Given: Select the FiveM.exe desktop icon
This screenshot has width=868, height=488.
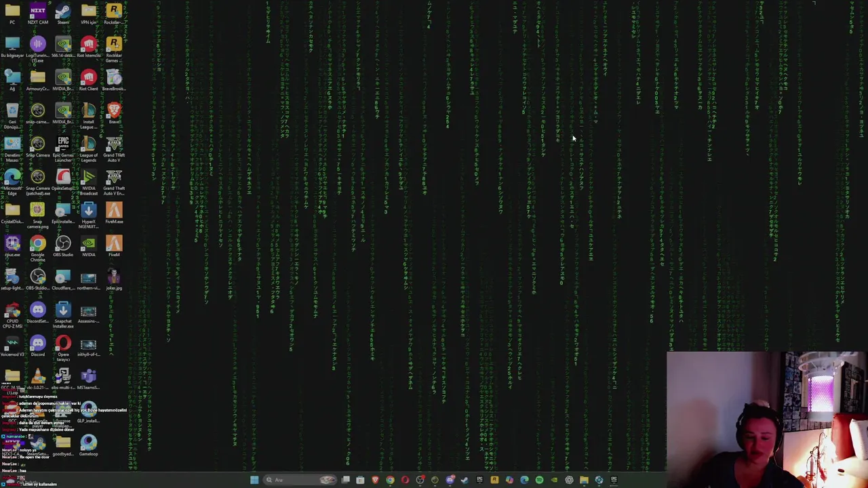Looking at the screenshot, I should 114,213.
